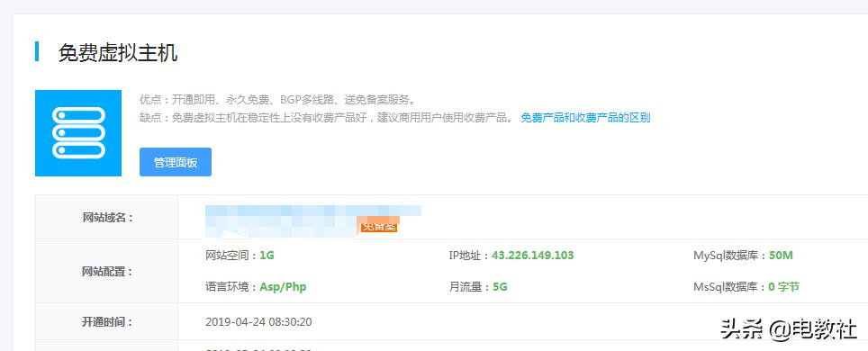Click the 缺点 disadvantages description text

point(327,118)
